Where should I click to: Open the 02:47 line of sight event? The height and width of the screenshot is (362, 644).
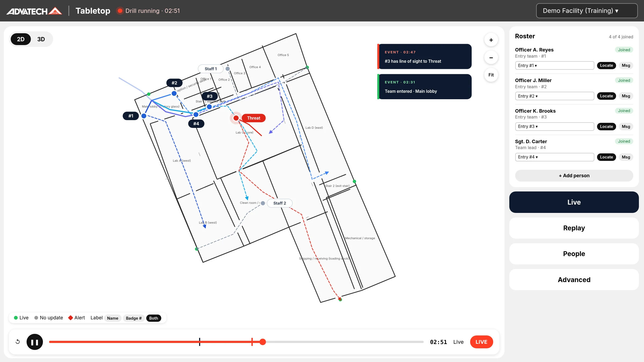click(424, 57)
